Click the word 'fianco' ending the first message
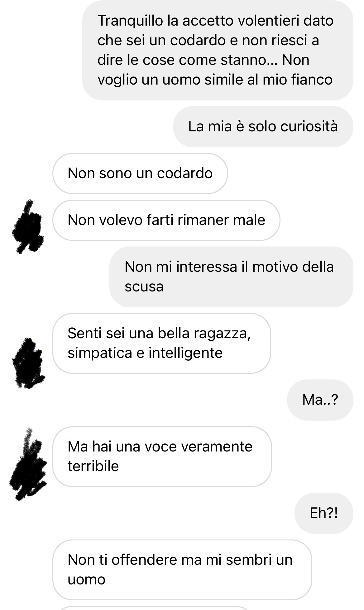 click(312, 80)
